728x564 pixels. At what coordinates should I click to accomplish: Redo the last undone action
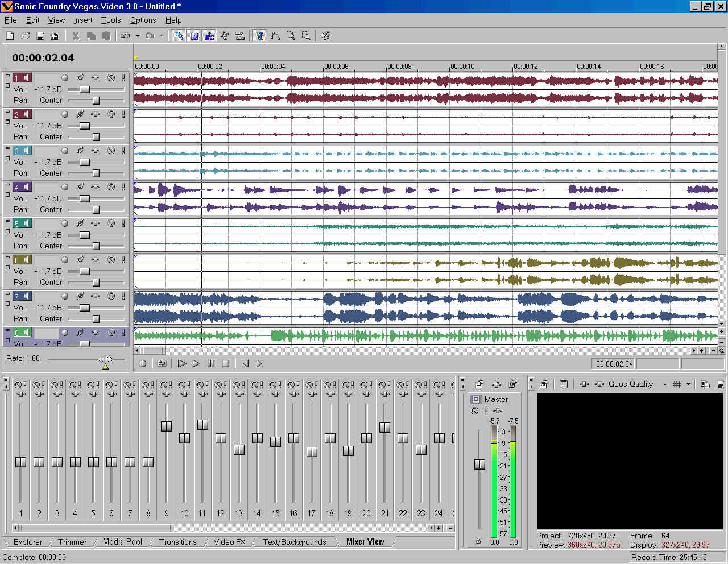[150, 36]
